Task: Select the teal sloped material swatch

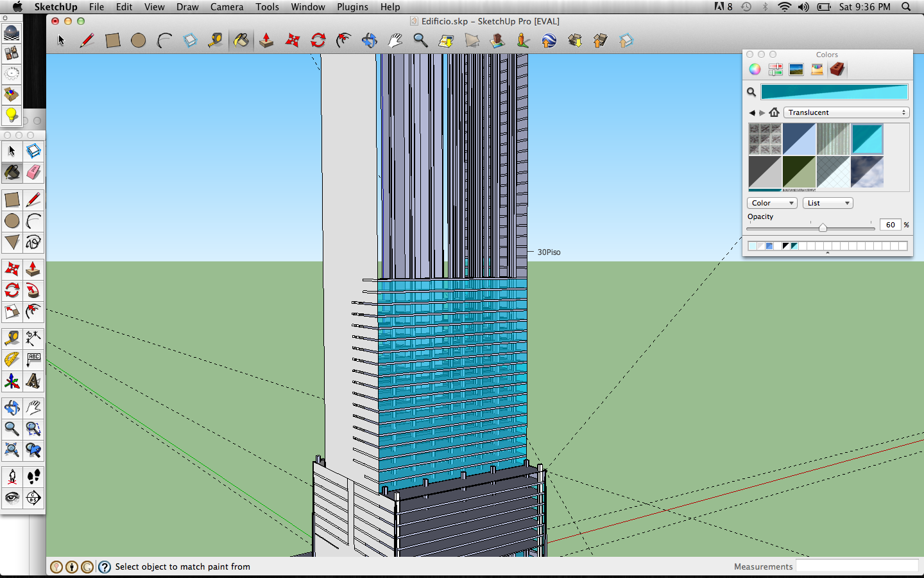Action: click(867, 139)
